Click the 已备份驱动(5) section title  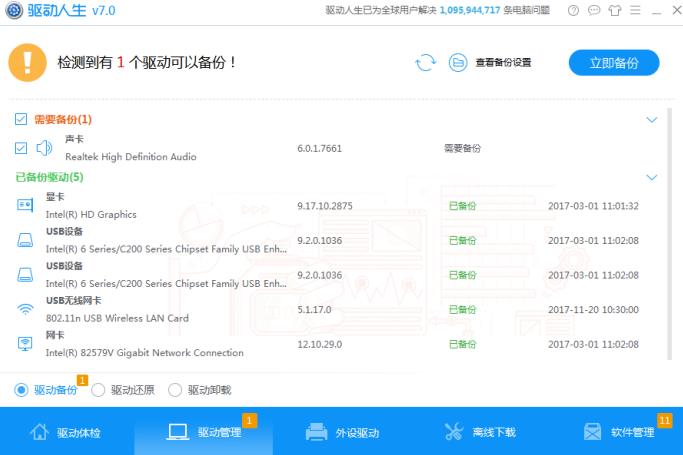[49, 177]
